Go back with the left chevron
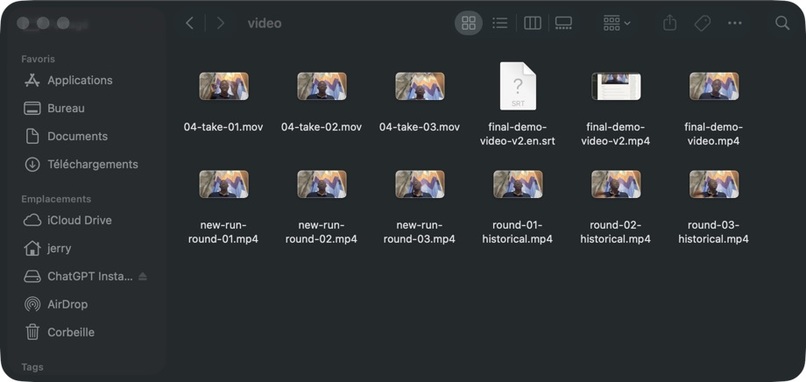The height and width of the screenshot is (382, 806). [190, 23]
